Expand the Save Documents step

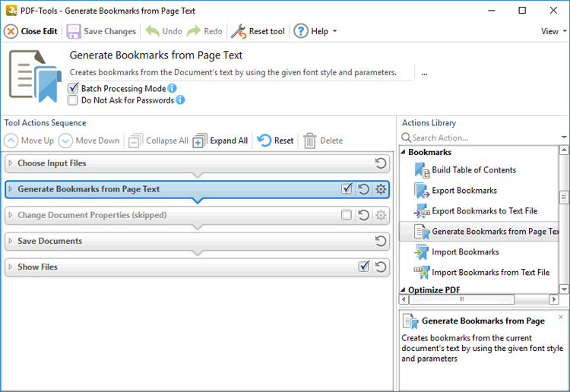(x=11, y=241)
